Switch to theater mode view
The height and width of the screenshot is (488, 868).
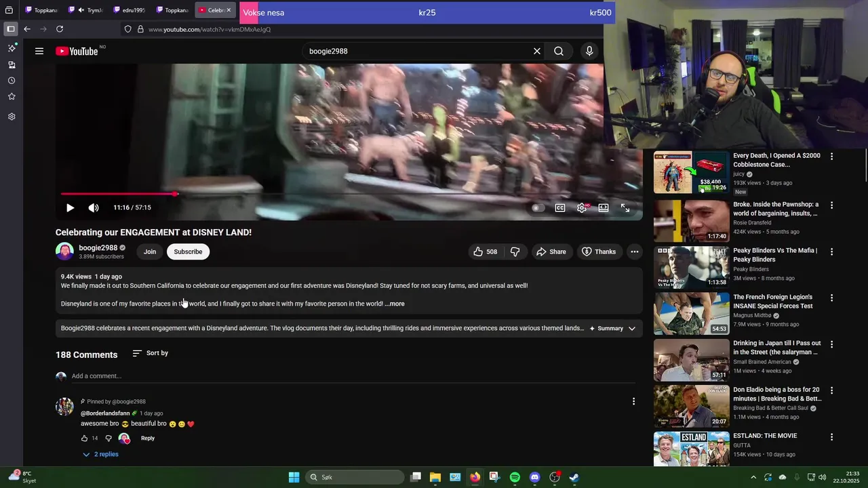tap(604, 208)
